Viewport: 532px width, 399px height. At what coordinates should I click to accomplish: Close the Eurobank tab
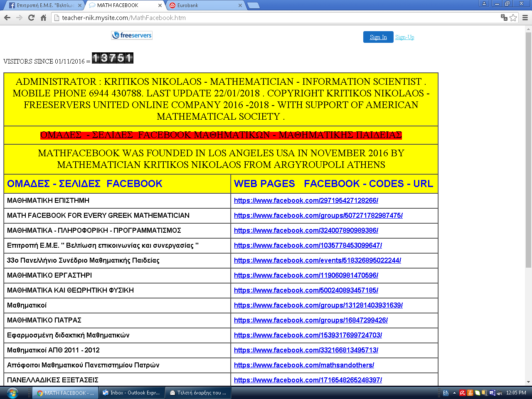[240, 5]
